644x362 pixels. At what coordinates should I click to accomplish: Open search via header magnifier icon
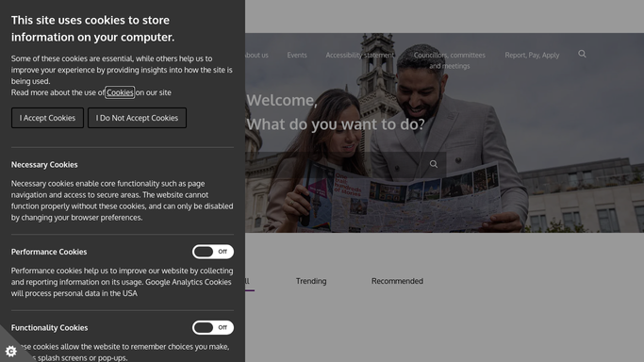click(x=582, y=54)
